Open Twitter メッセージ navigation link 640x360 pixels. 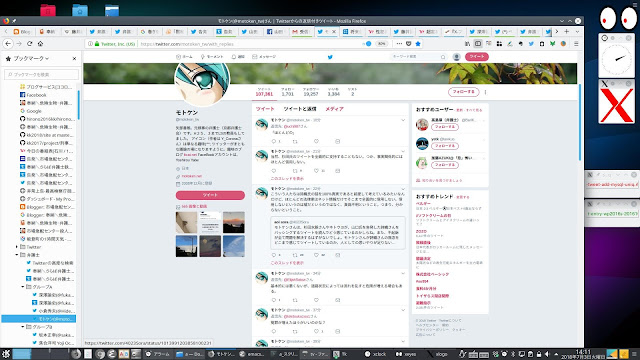[264, 57]
